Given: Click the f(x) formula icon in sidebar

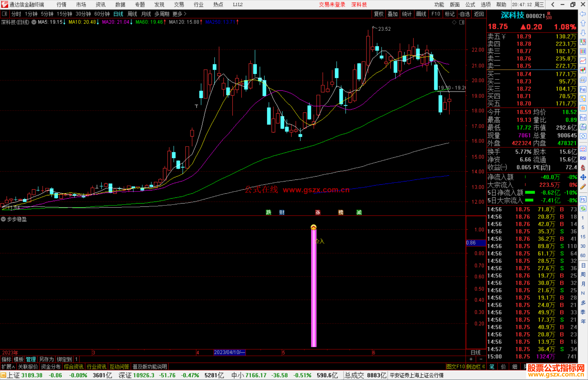Looking at the screenshot, I should [583, 127].
